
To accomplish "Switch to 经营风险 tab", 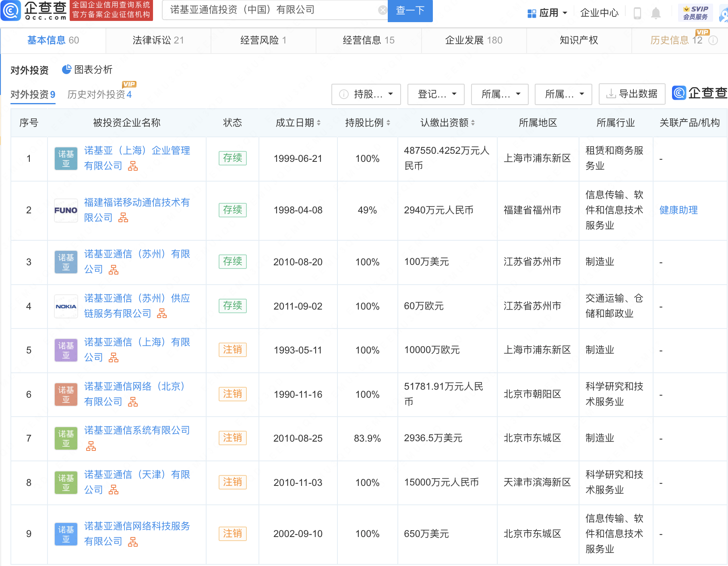I will (263, 40).
